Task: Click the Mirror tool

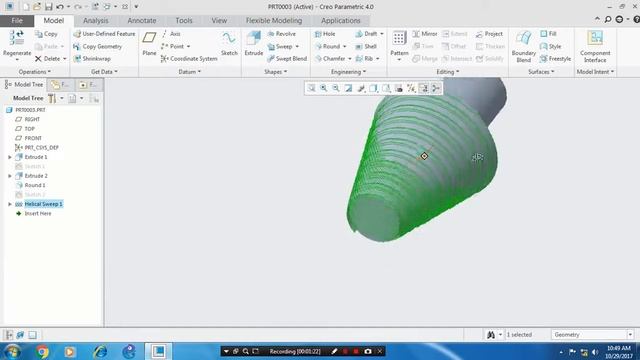Action: (424, 34)
